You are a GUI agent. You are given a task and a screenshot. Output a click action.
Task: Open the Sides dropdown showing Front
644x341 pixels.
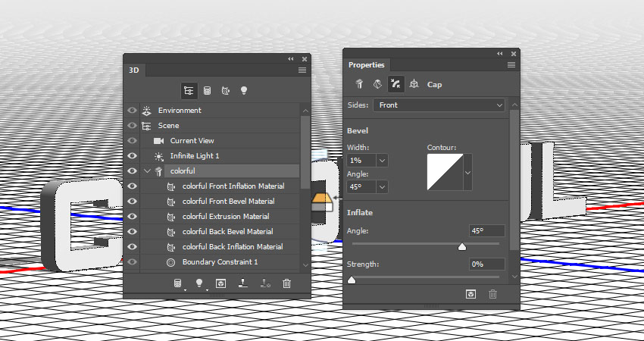tap(438, 105)
